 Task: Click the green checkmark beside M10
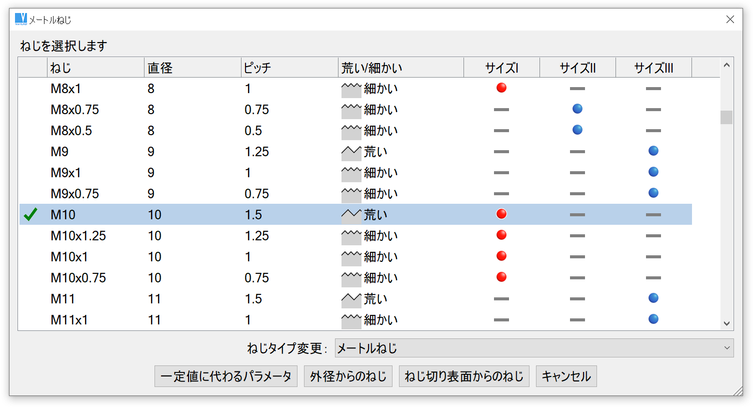point(31,214)
